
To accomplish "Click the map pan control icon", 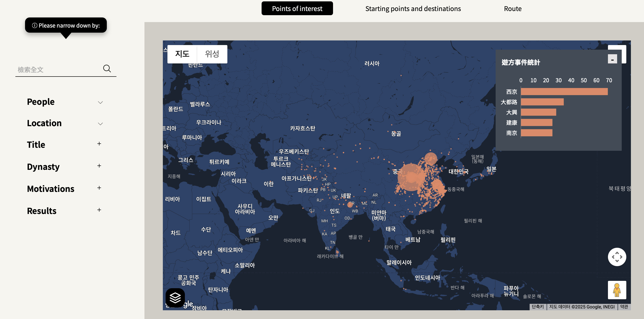I will click(617, 257).
